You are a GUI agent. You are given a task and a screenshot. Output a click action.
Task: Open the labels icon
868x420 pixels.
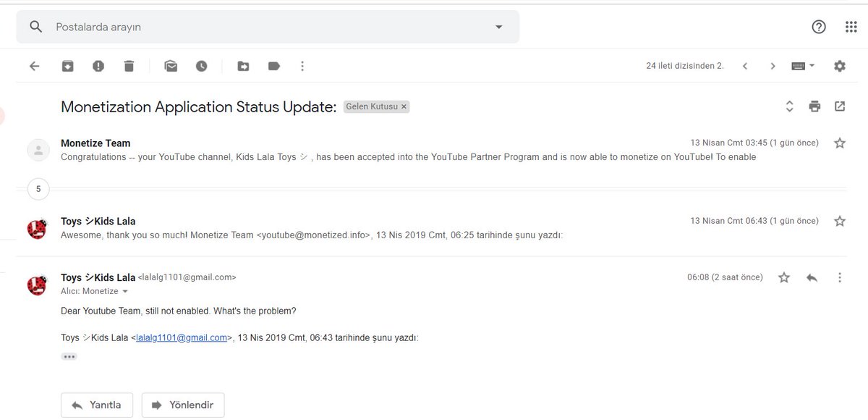tap(274, 66)
